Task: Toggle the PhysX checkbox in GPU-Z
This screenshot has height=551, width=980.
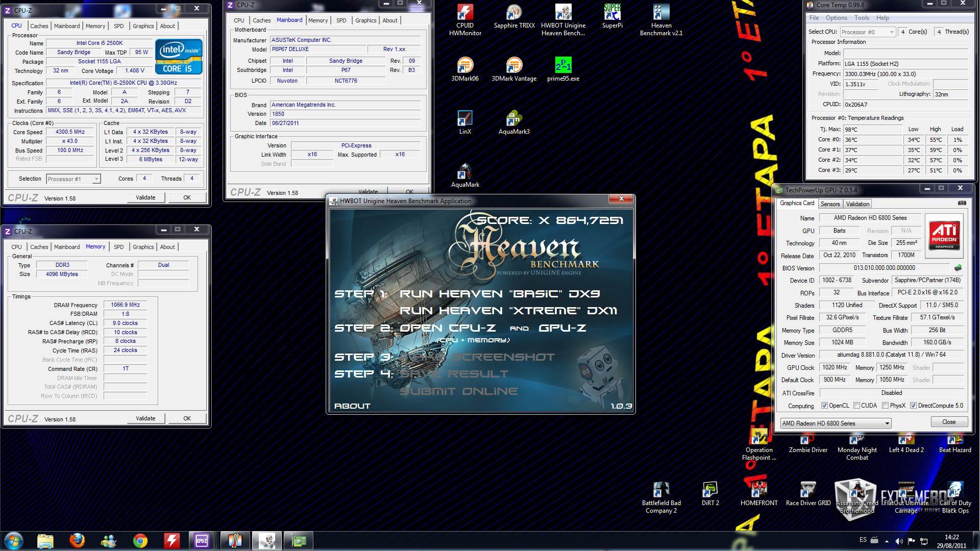Action: click(885, 406)
